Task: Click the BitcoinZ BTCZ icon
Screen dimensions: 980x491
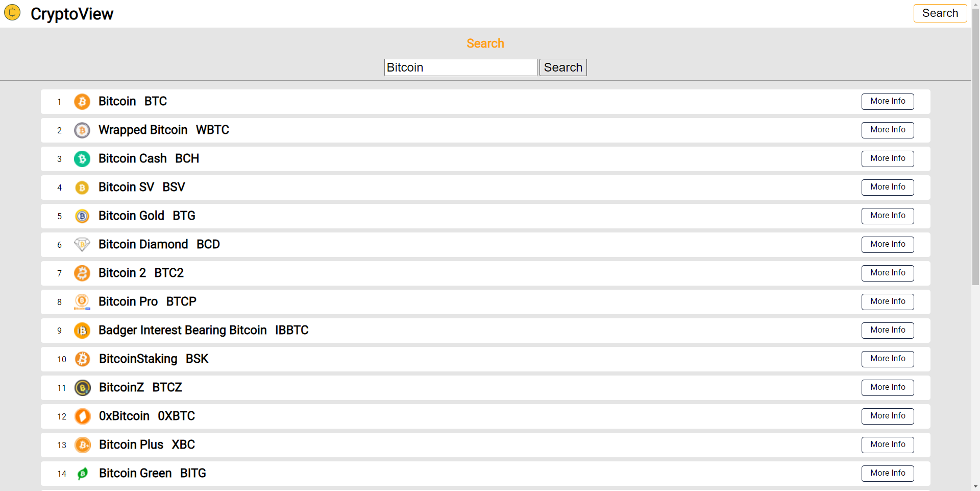Action: [83, 388]
